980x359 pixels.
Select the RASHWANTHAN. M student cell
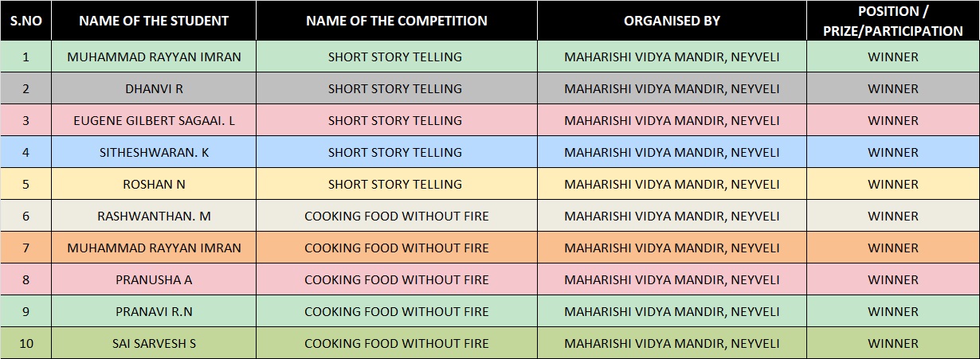(x=154, y=217)
